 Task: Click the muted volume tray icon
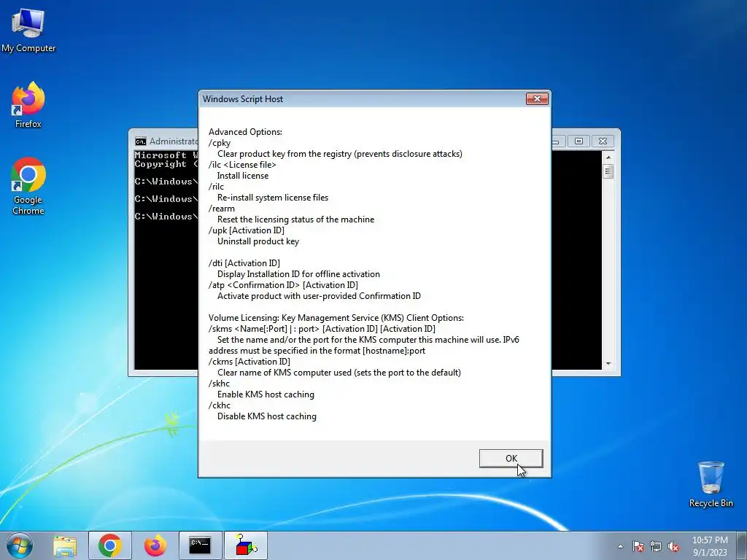click(673, 546)
